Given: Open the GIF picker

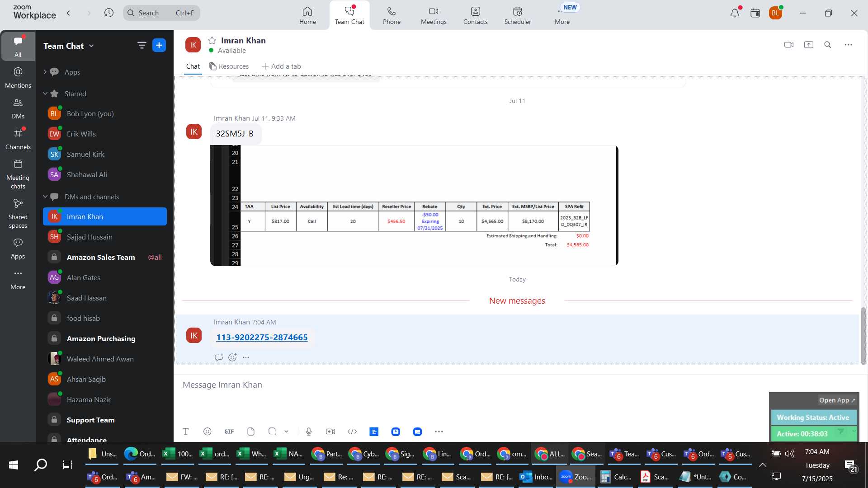Looking at the screenshot, I should pos(229,432).
